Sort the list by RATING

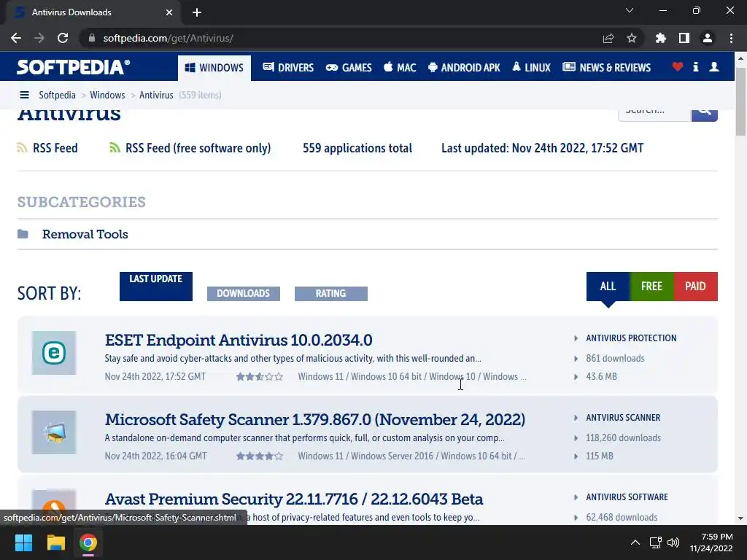(x=331, y=293)
